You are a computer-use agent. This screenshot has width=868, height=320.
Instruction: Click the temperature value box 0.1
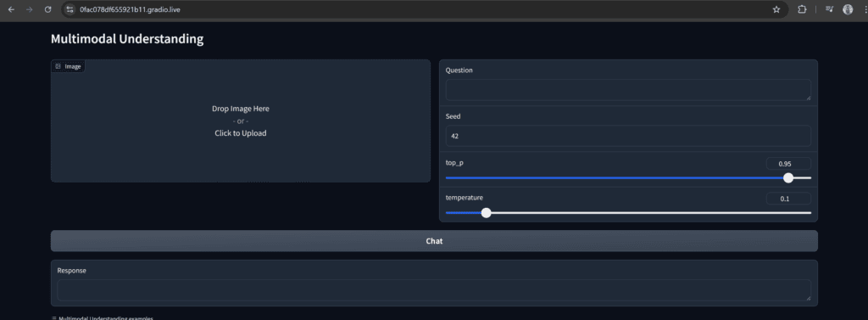(x=788, y=199)
